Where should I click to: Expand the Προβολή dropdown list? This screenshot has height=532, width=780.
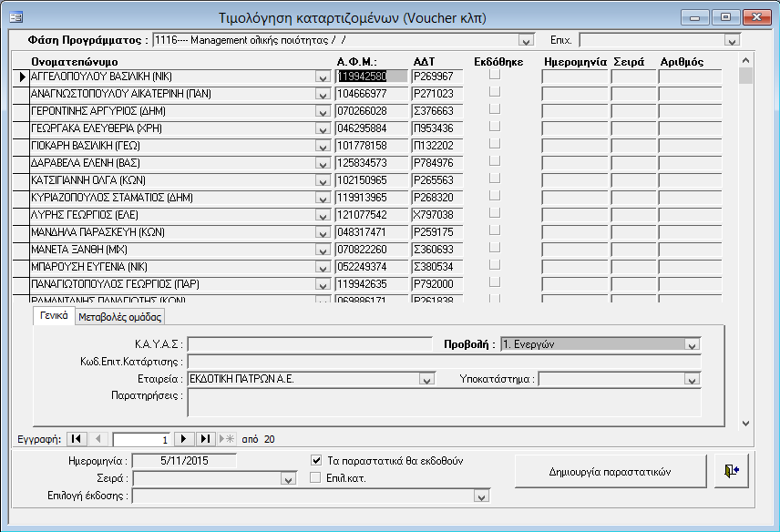(692, 344)
